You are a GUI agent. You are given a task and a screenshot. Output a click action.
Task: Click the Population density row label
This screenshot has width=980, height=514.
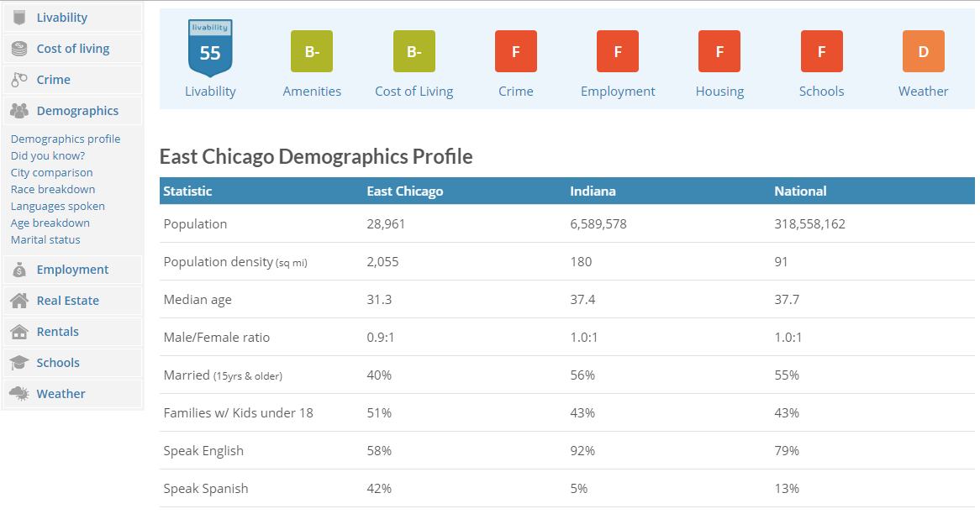[x=235, y=262]
